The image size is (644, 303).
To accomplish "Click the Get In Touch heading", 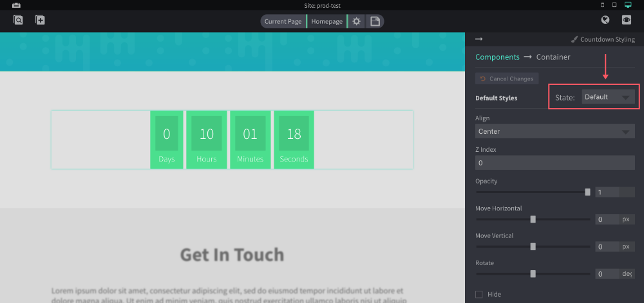I will 232,255.
